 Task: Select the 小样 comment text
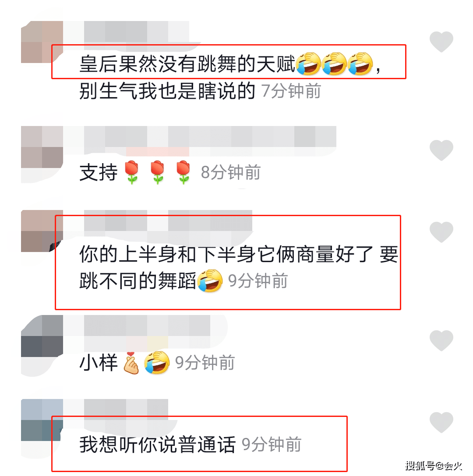124,362
